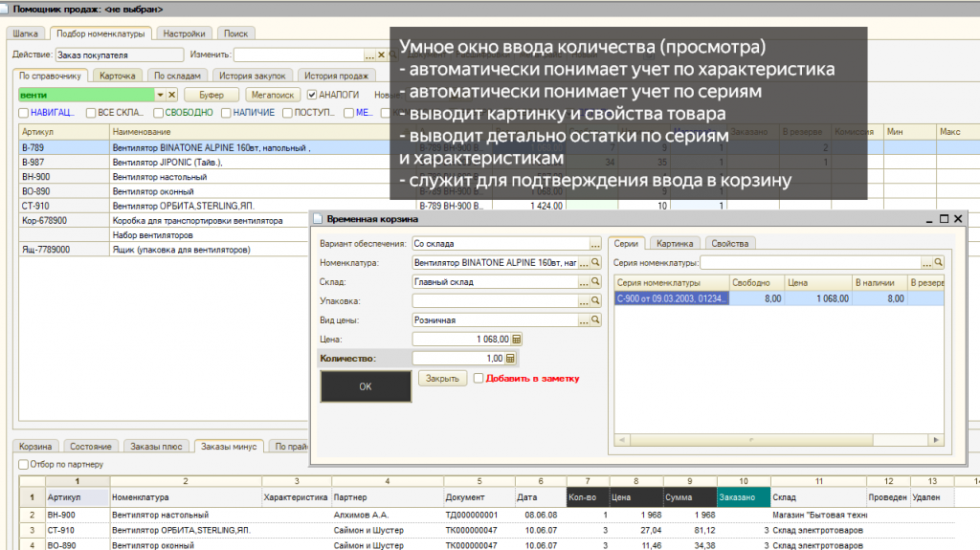Click partner cell Алхимов А.А.
The height and width of the screenshot is (550, 980).
click(388, 515)
